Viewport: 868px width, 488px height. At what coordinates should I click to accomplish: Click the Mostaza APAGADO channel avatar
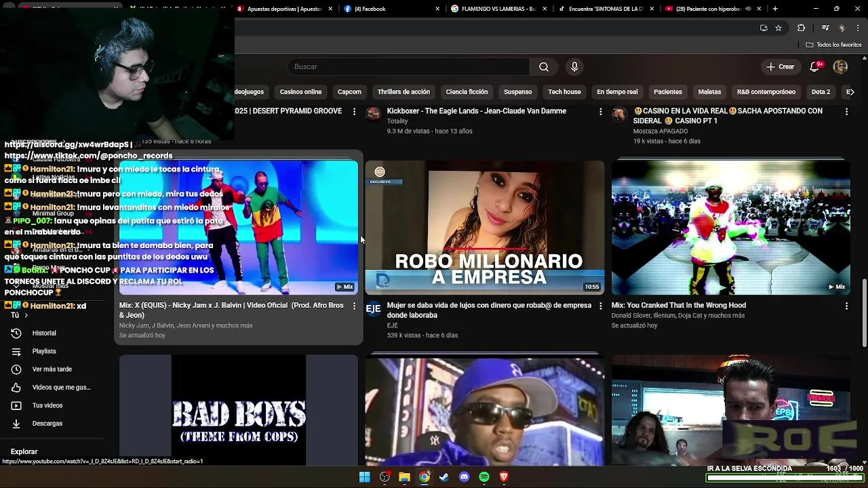click(619, 114)
